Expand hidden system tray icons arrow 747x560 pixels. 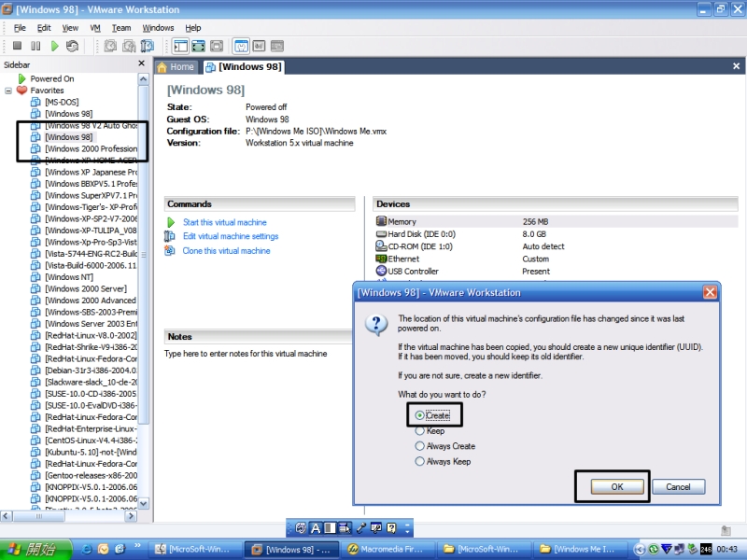[x=640, y=550]
